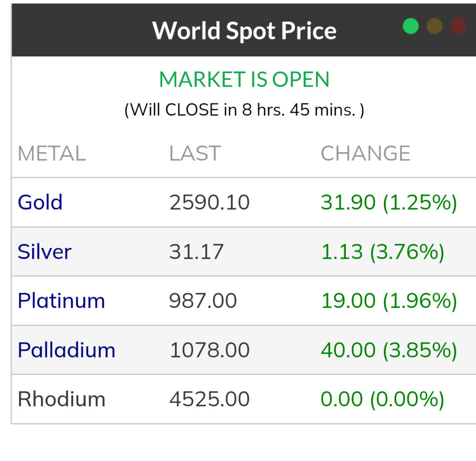Viewport: 476px width, 461px height.
Task: Click the Rhodium row label
Action: click(x=61, y=399)
